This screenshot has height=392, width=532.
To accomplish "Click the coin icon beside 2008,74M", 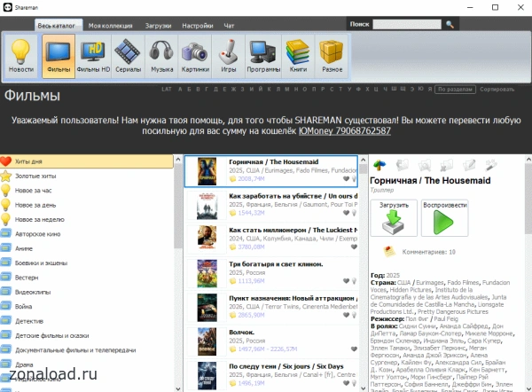I will 232,179.
